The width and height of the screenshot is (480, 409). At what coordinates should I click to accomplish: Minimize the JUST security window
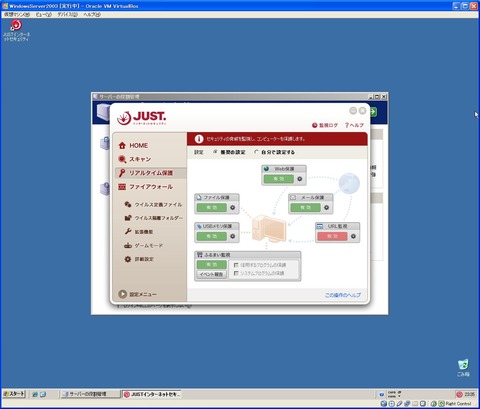tap(353, 111)
